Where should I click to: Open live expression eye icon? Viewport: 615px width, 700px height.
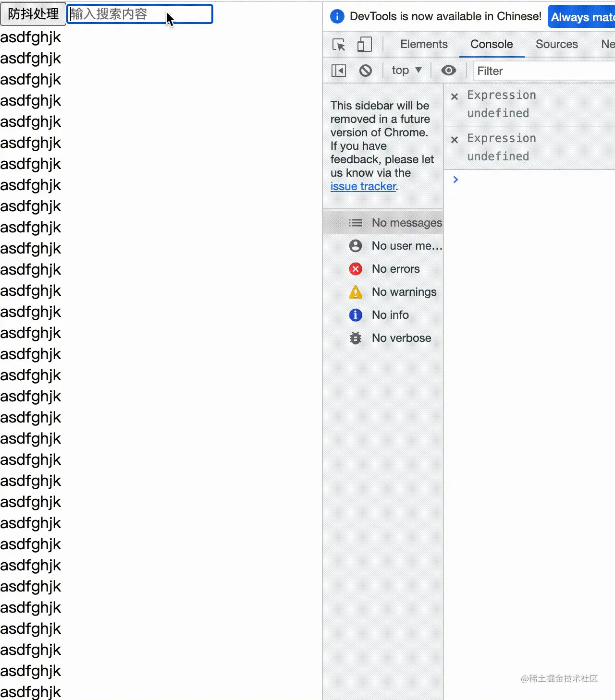click(449, 71)
